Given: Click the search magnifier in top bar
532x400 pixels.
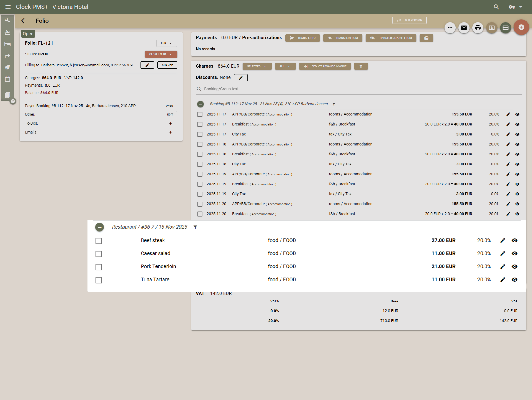Looking at the screenshot, I should (x=496, y=7).
